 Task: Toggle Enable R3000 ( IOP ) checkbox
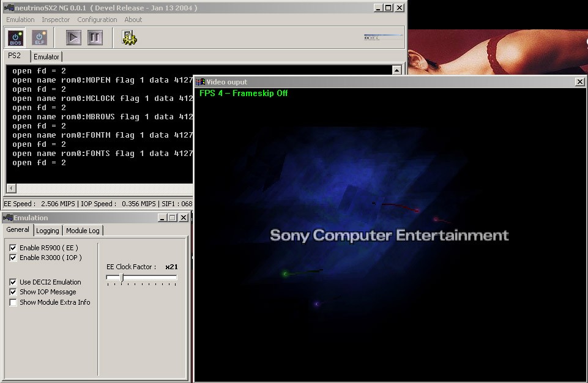(x=13, y=258)
